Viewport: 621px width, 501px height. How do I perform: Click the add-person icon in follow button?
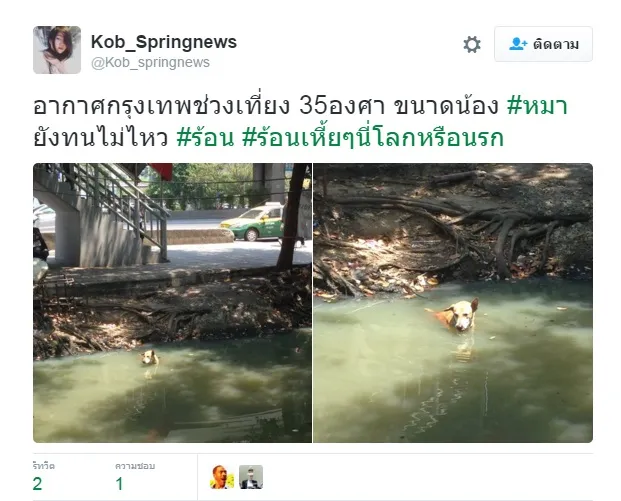[x=518, y=44]
